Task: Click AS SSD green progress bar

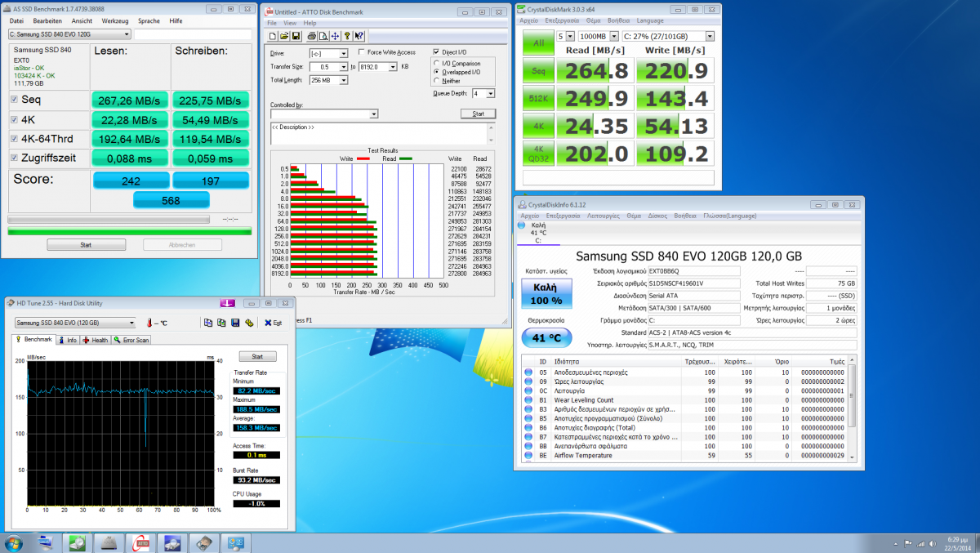Action: pyautogui.click(x=130, y=231)
